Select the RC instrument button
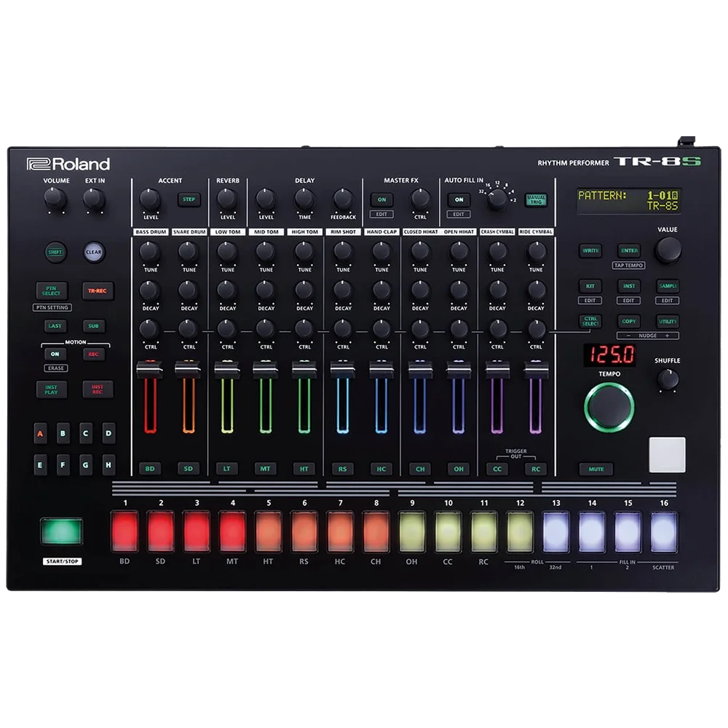 [x=536, y=469]
